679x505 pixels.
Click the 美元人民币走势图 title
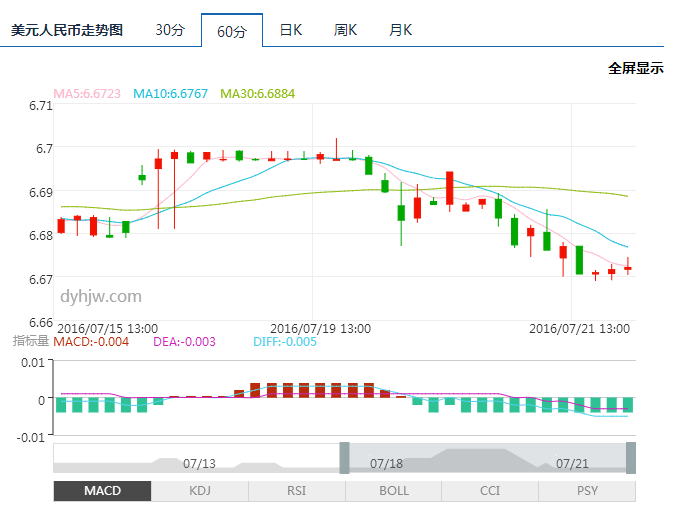pos(67,30)
